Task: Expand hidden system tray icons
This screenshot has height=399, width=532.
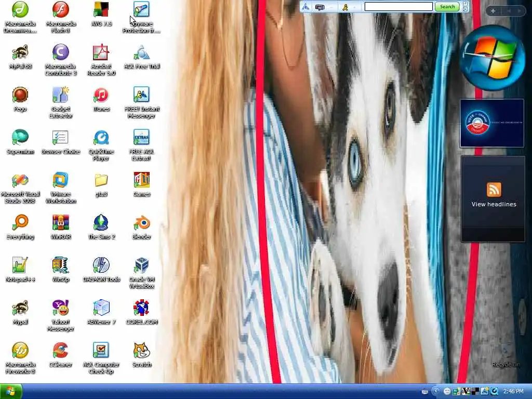Action: pyautogui.click(x=436, y=391)
